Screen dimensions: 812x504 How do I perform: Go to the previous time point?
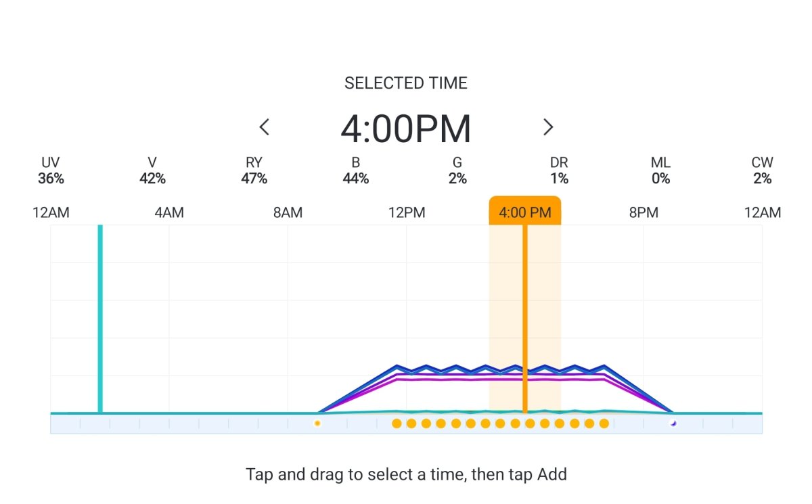click(265, 127)
